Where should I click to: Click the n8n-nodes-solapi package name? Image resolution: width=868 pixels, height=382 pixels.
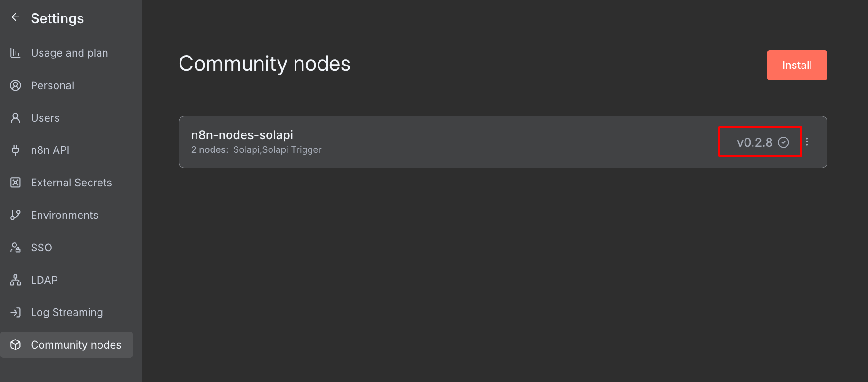[242, 135]
